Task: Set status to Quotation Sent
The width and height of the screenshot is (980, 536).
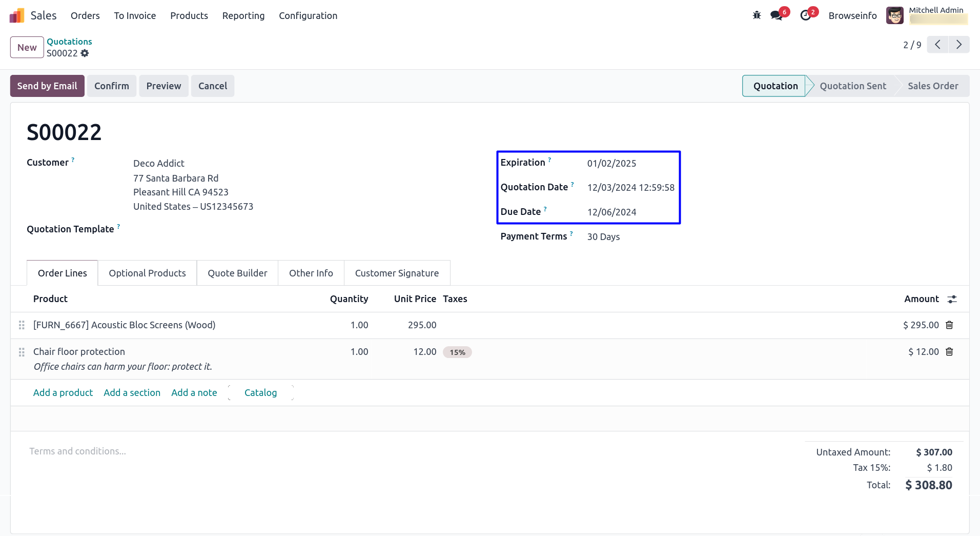Action: pyautogui.click(x=852, y=86)
